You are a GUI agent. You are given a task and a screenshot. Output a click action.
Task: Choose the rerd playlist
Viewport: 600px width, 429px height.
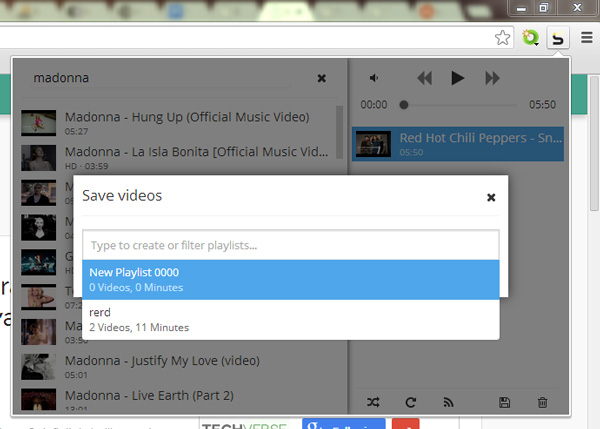(x=291, y=320)
